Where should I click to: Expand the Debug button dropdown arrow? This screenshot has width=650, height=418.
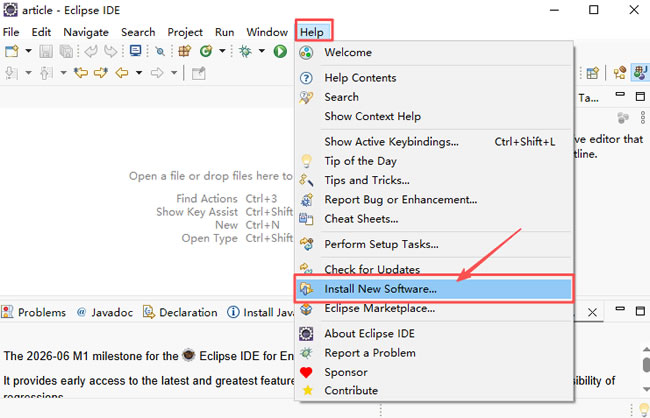(261, 51)
